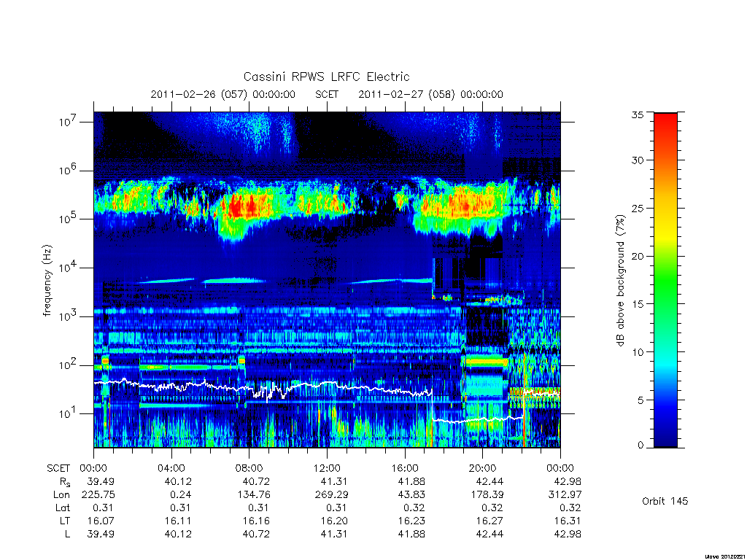Image resolution: width=747 pixels, height=560 pixels.
Task: Click the color scale tick value 5
Action: tap(640, 400)
